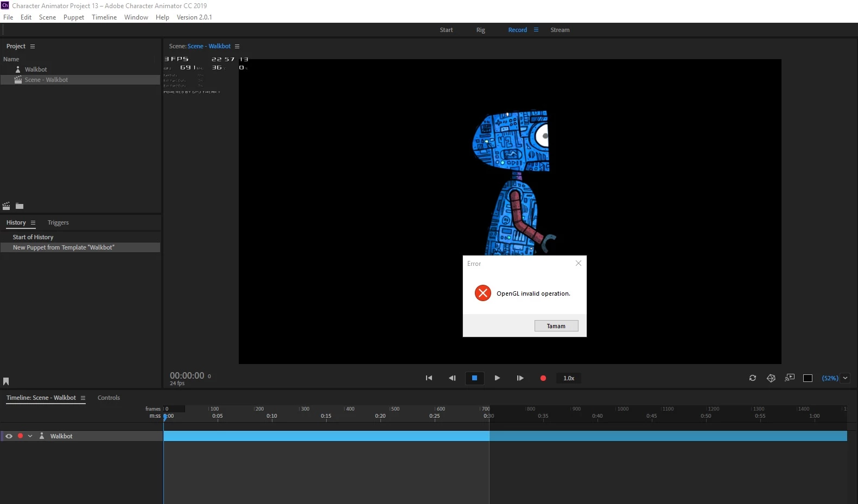Screen dimensions: 858x504
Task: Switch to the Start workspace
Action: pyautogui.click(x=446, y=30)
